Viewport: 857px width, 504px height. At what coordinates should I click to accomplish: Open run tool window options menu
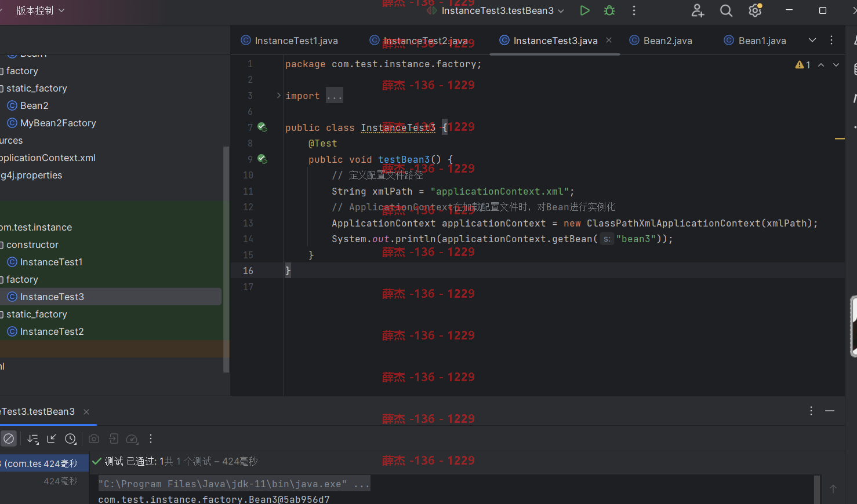tap(811, 411)
